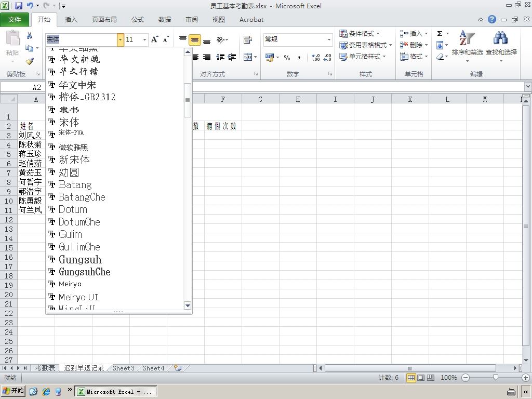Choose Meiryo UI font from list

tap(115, 297)
